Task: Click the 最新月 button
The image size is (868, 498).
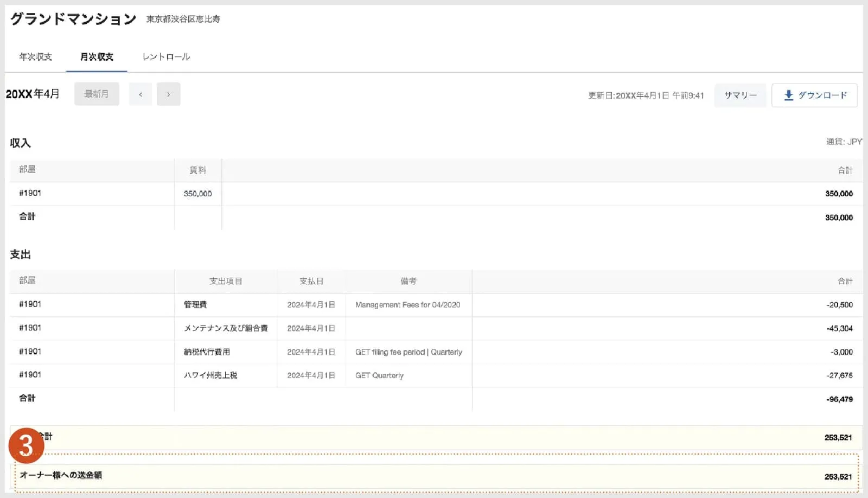Action: (97, 94)
